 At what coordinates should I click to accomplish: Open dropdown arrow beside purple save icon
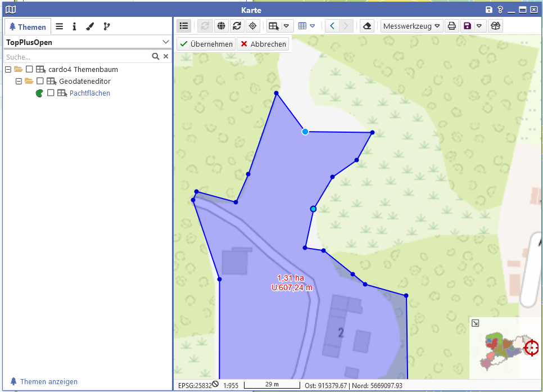click(479, 26)
